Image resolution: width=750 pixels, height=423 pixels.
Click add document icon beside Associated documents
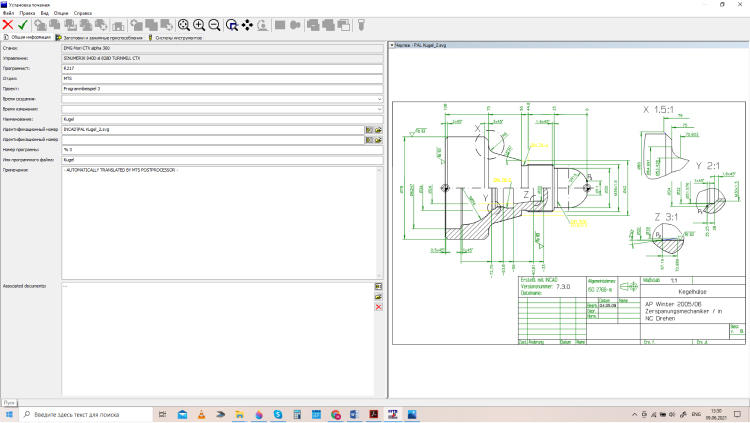pyautogui.click(x=378, y=286)
